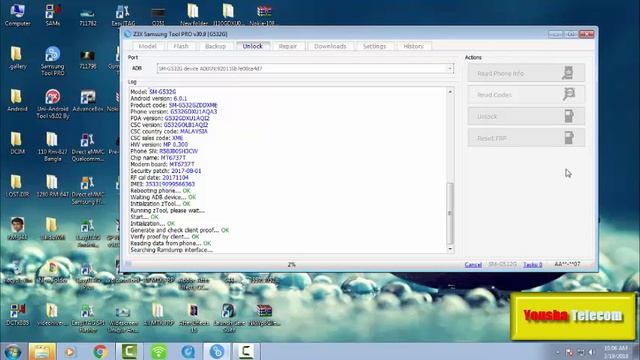Screen dimensions: 640x360
Task: Launch Chrome from the taskbar
Action: [x=100, y=351]
